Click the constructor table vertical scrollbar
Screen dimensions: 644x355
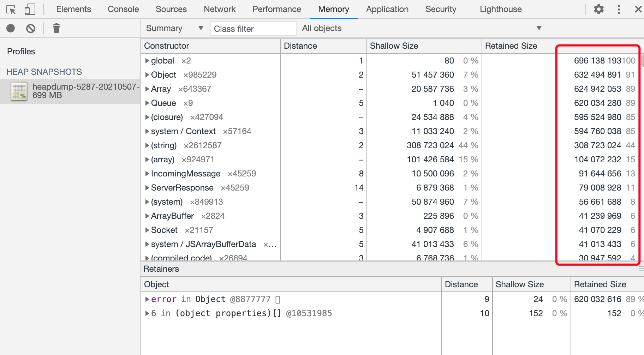(x=643, y=61)
